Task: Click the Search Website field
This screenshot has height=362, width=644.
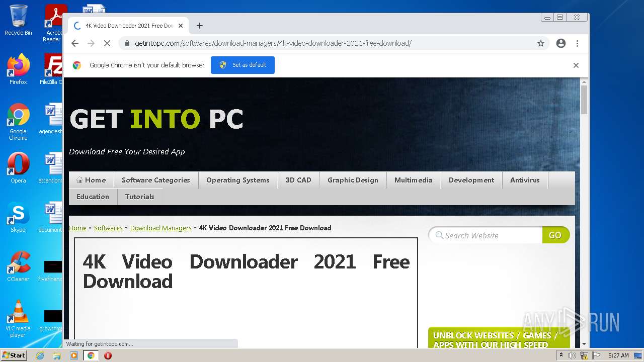Action: click(486, 235)
